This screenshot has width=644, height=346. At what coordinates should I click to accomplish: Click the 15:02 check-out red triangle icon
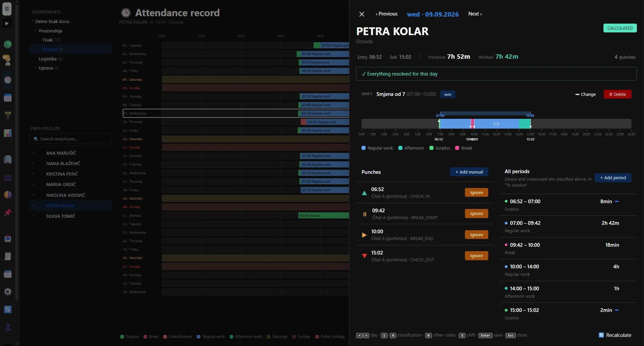coord(364,256)
